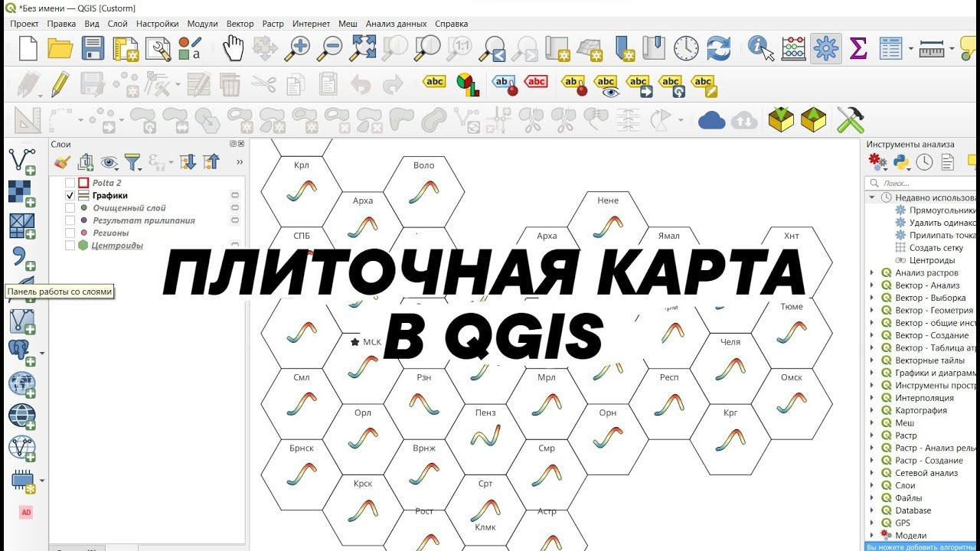The width and height of the screenshot is (980, 551).
Task: Open layer labeling options yellow abc icon
Action: click(x=434, y=82)
